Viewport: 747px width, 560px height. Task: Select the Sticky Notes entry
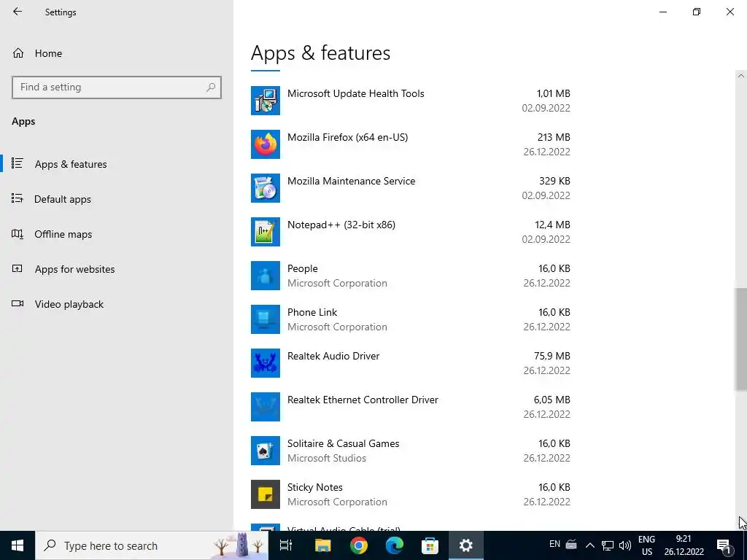point(411,494)
